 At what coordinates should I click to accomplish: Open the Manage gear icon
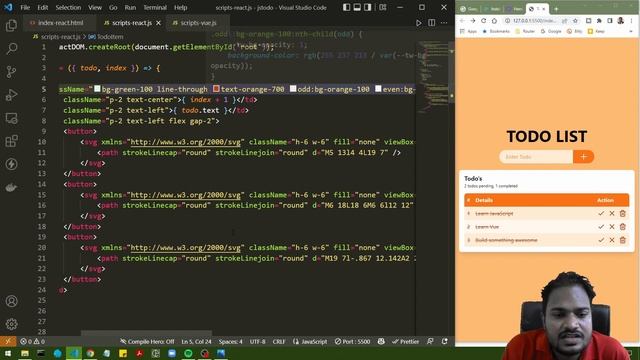[11, 324]
